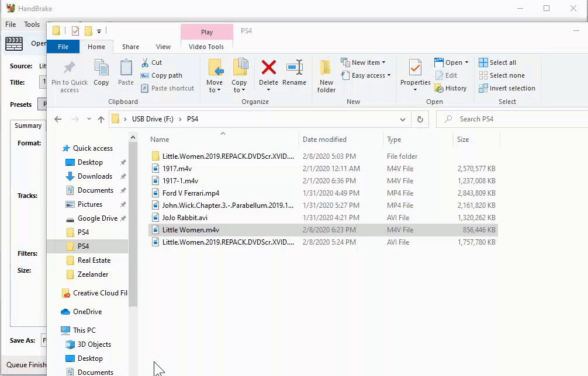This screenshot has height=376, width=588.
Task: Sort files by Size column
Action: [476, 140]
